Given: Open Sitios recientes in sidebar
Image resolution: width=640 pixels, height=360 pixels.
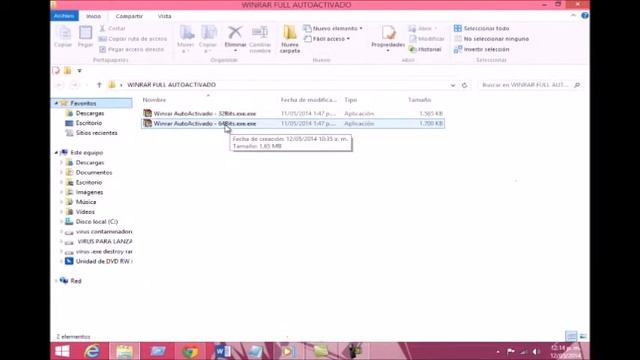Looking at the screenshot, I should pyautogui.click(x=96, y=133).
